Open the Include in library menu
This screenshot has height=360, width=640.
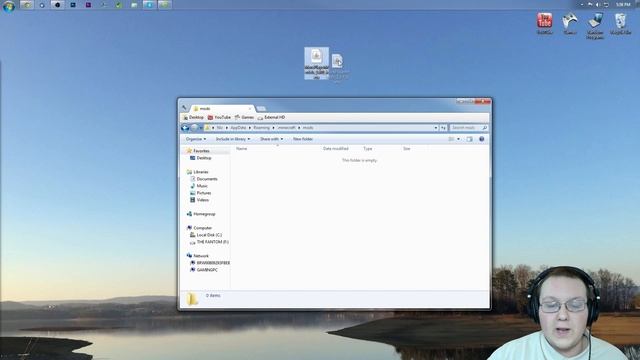click(x=233, y=139)
